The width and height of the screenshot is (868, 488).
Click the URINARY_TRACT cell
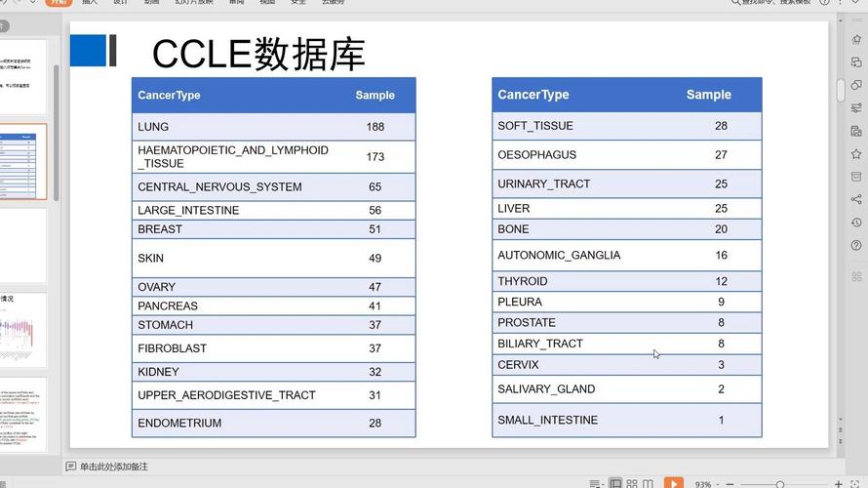click(x=543, y=183)
